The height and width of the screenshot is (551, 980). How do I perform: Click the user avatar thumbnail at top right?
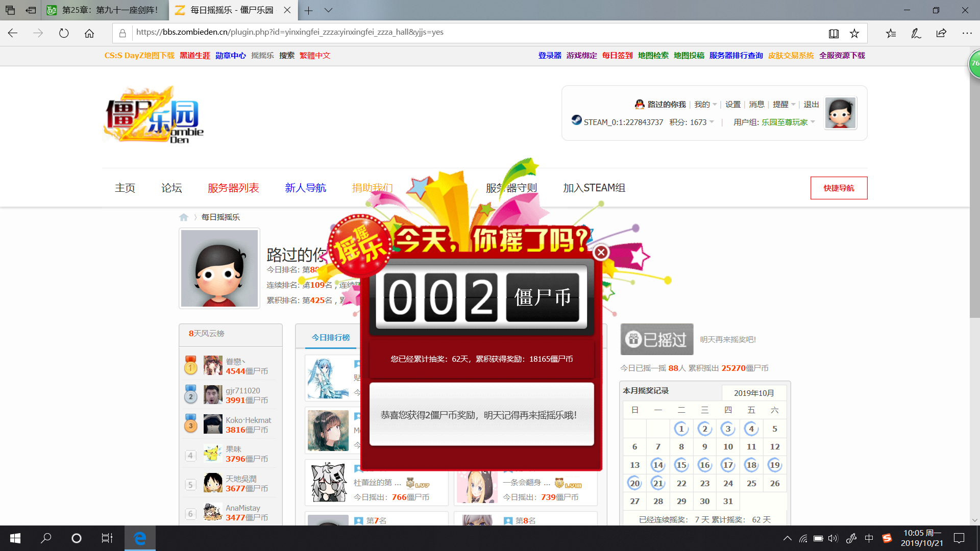(x=840, y=113)
